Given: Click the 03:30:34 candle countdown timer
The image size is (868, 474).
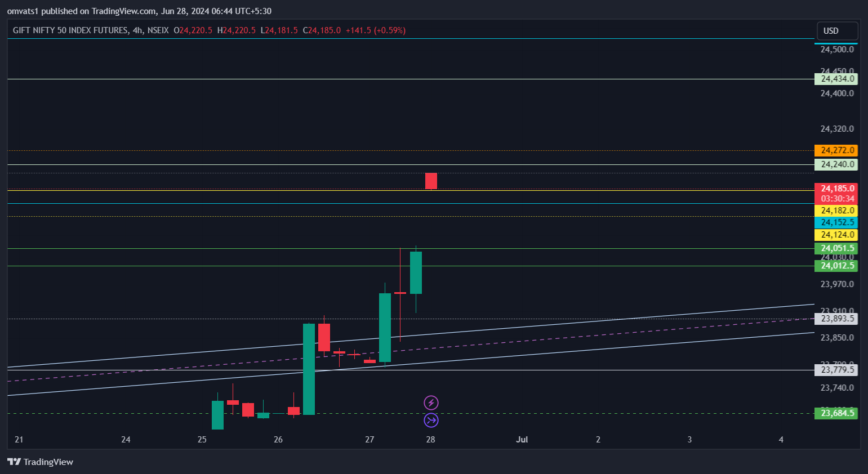Looking at the screenshot, I should coord(836,199).
